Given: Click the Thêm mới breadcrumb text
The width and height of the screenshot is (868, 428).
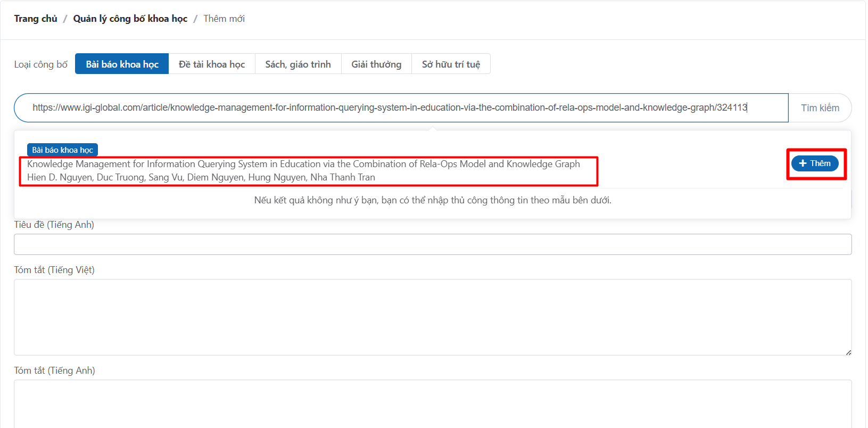Looking at the screenshot, I should click(x=224, y=19).
